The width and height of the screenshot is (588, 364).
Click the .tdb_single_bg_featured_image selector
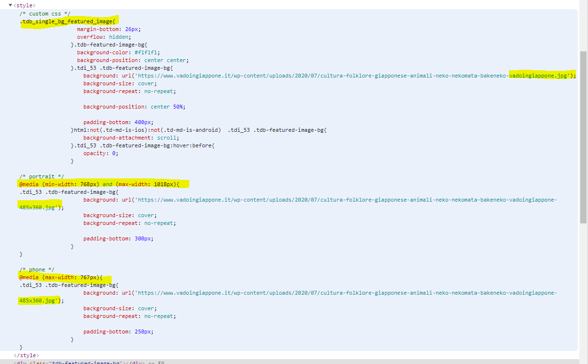[69, 21]
